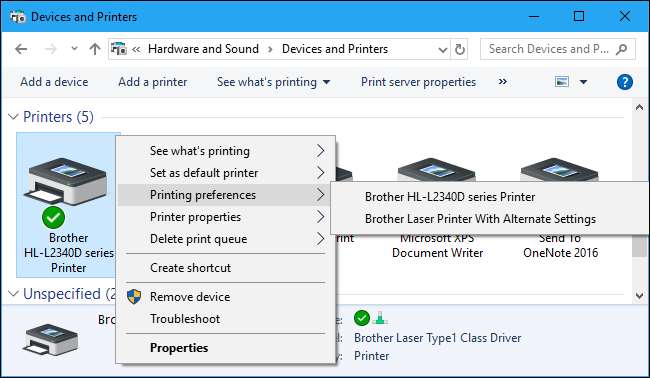Open the view options dropdown arrow
The width and height of the screenshot is (650, 378).
coord(583,82)
